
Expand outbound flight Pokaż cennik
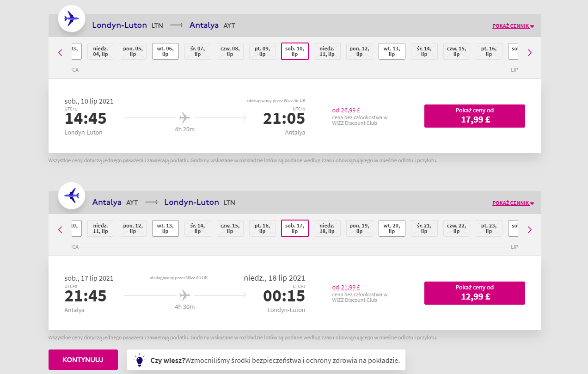tap(513, 26)
